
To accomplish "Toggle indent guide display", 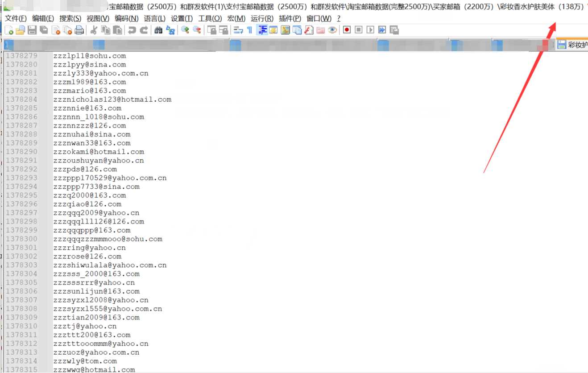I will coord(262,30).
